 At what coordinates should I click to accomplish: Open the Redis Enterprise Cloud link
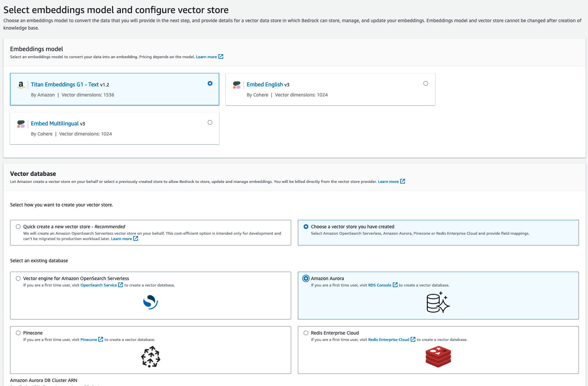click(389, 340)
